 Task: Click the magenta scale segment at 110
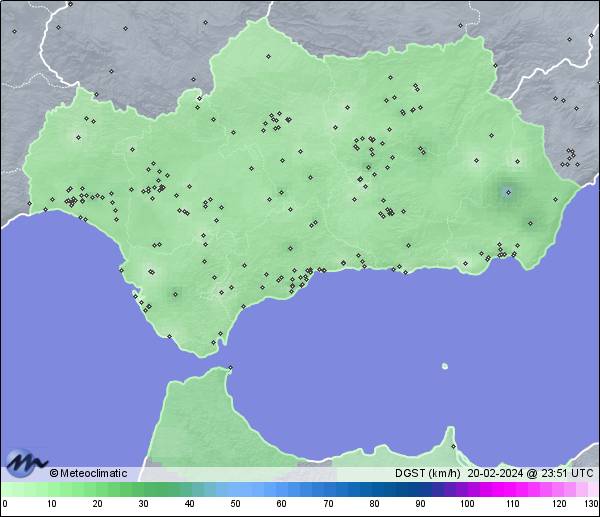pos(512,489)
